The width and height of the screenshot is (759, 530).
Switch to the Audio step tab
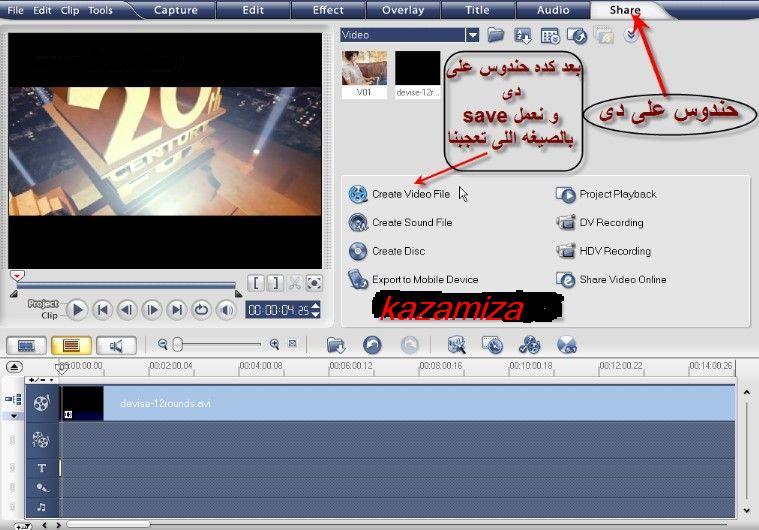click(x=553, y=10)
